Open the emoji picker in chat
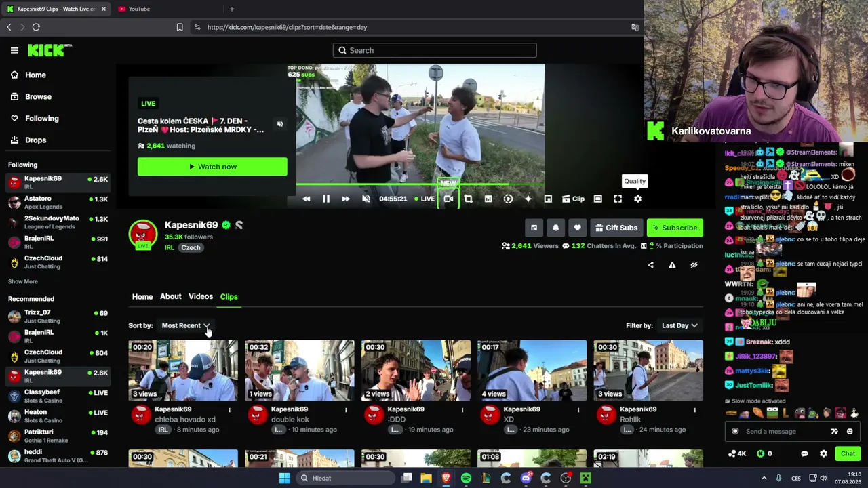868x488 pixels. click(850, 432)
